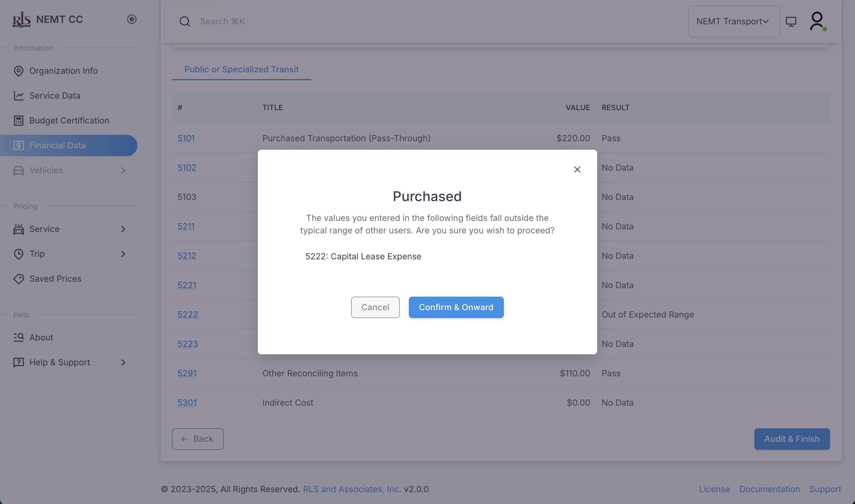Close the Purchased dialog with X
Screen dimensions: 855x504
coord(577,170)
